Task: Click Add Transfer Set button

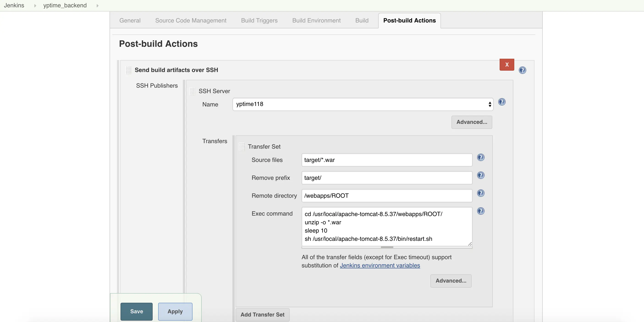Action: pos(262,314)
